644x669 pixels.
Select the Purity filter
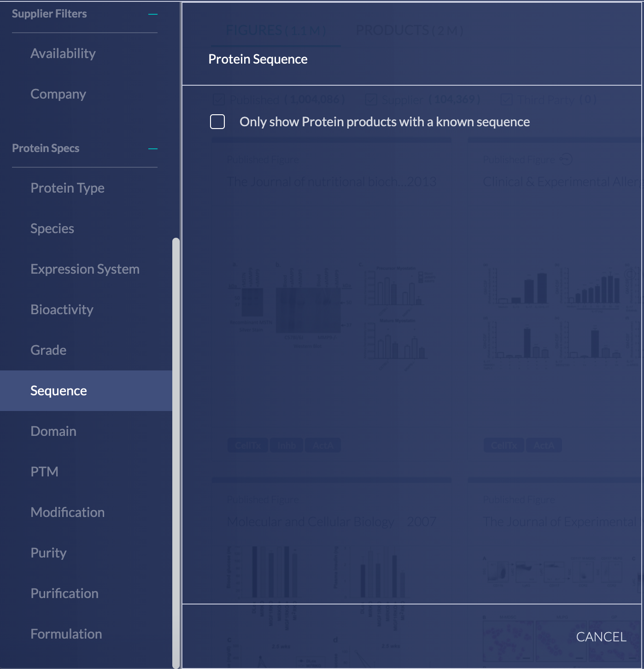click(x=49, y=553)
